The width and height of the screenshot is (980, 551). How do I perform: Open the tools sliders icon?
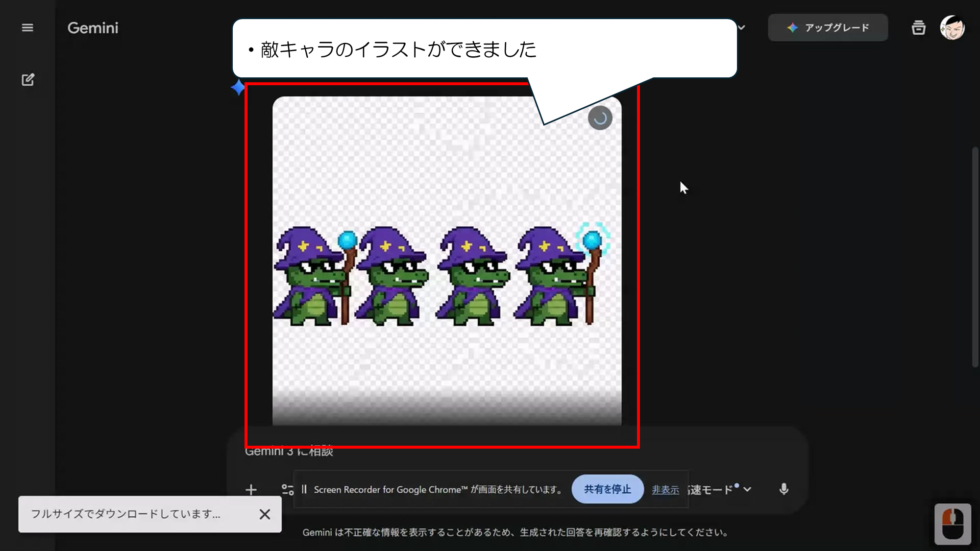[287, 489]
